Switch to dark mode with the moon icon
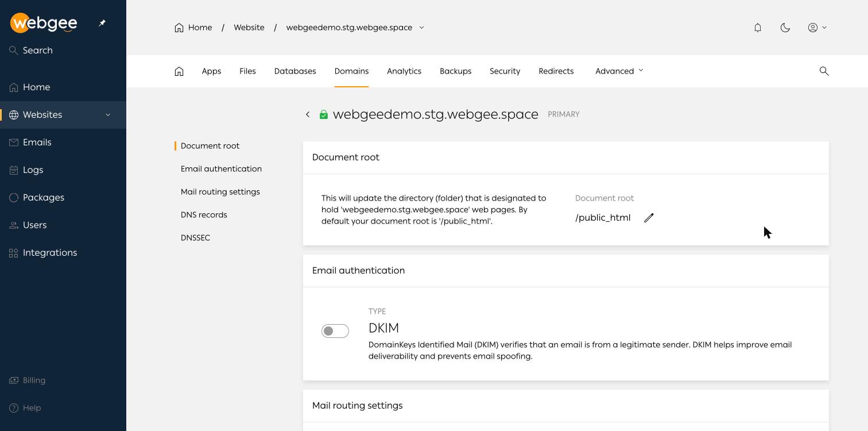 pos(785,28)
